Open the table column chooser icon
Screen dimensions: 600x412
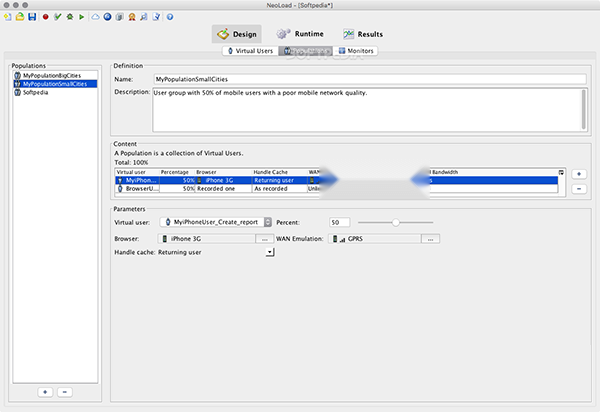(x=561, y=173)
